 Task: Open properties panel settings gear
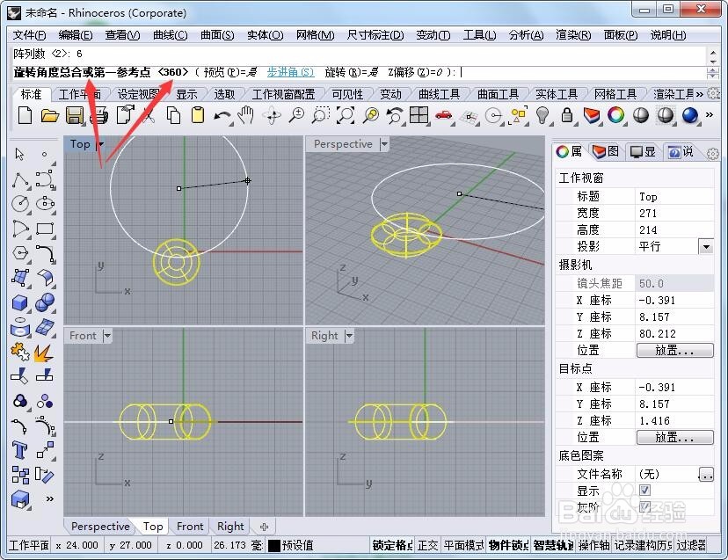(x=713, y=154)
